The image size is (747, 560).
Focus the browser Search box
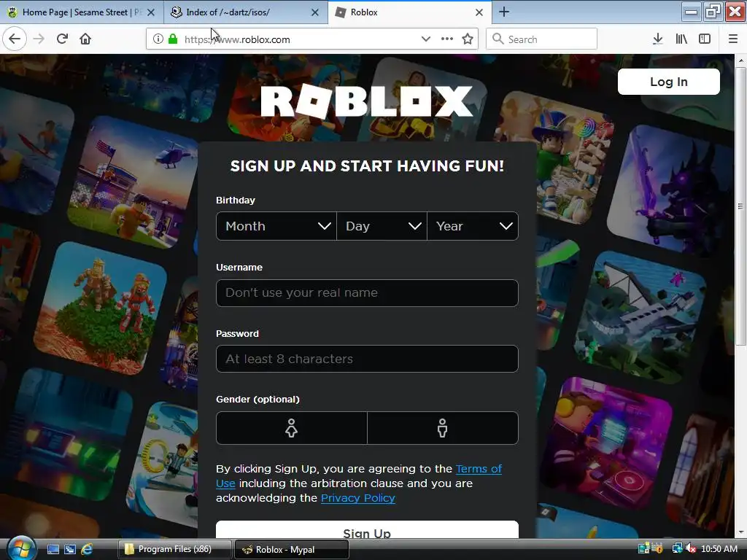[x=541, y=39]
